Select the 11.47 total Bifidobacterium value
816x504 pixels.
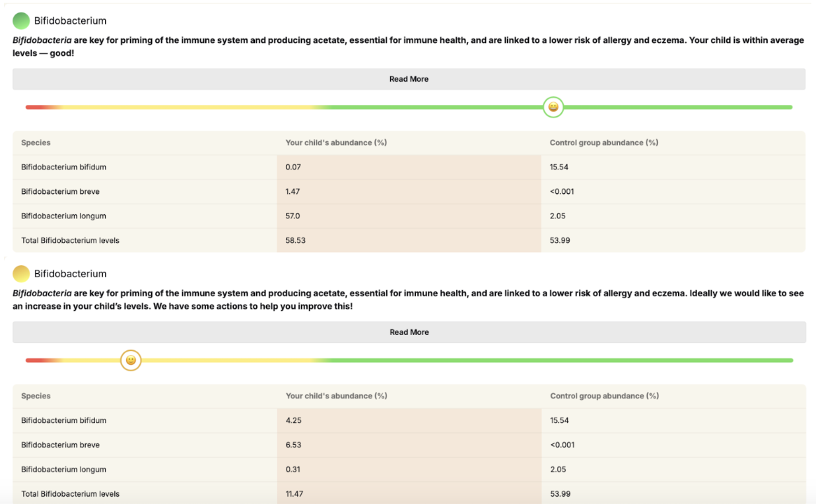[295, 494]
